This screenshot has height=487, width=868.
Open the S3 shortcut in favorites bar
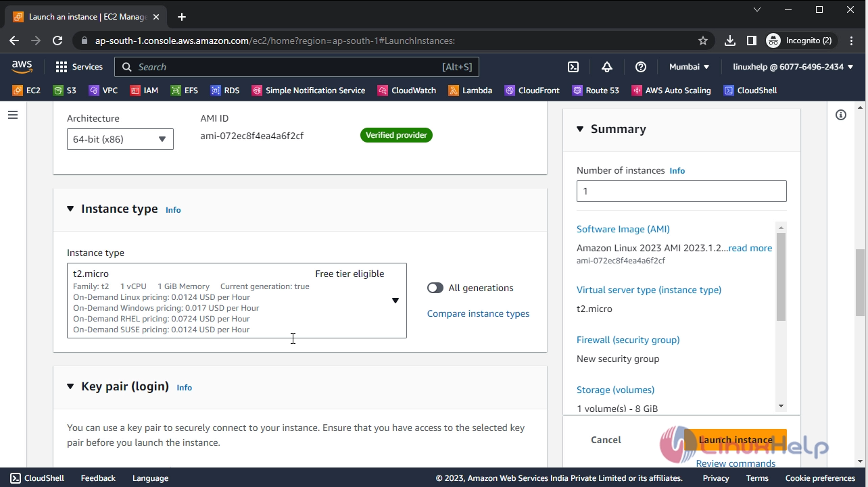point(65,91)
